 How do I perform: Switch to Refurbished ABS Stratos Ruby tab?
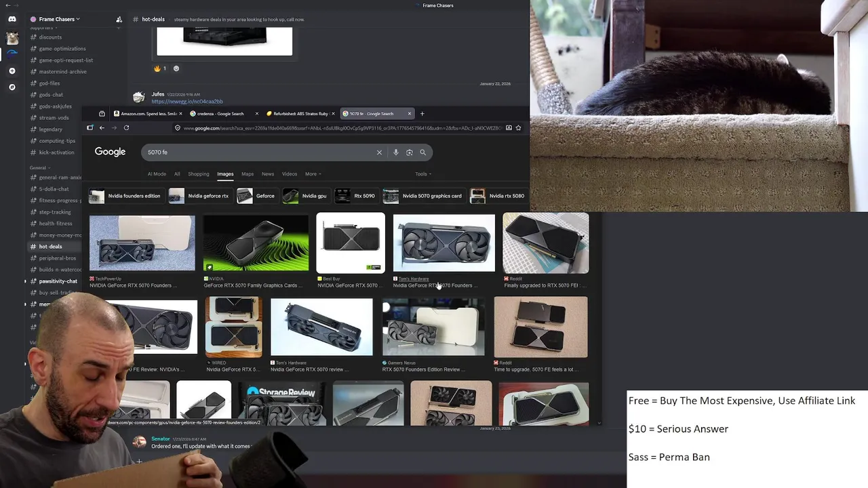pos(300,113)
